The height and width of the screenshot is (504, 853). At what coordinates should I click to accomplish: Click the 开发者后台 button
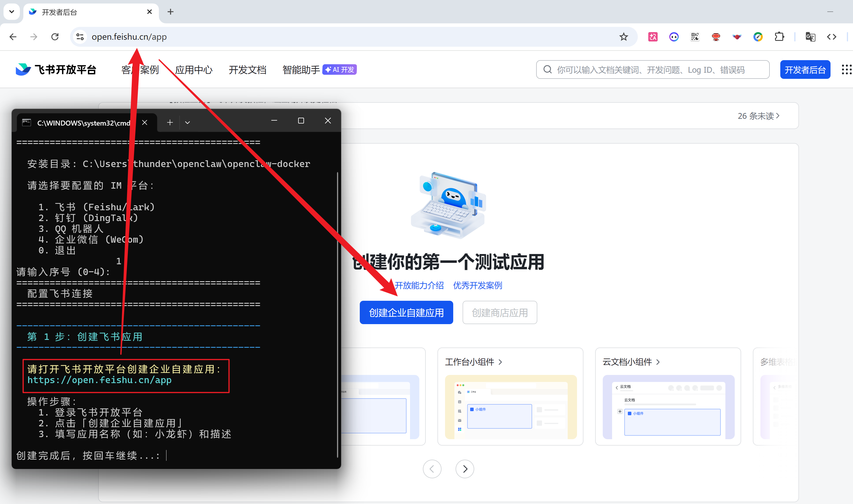(805, 69)
